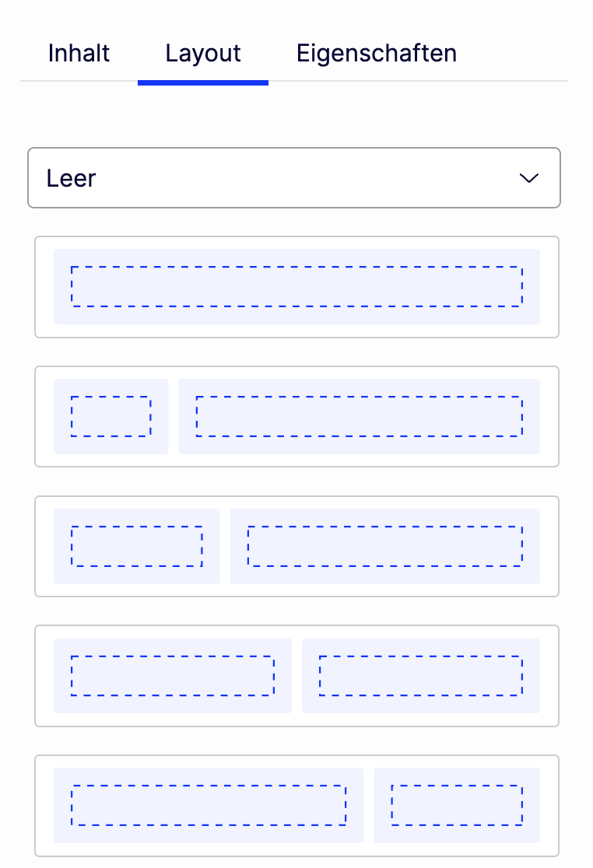This screenshot has width=593, height=868.
Task: Click the dashed box in the single-column layout
Action: [296, 286]
